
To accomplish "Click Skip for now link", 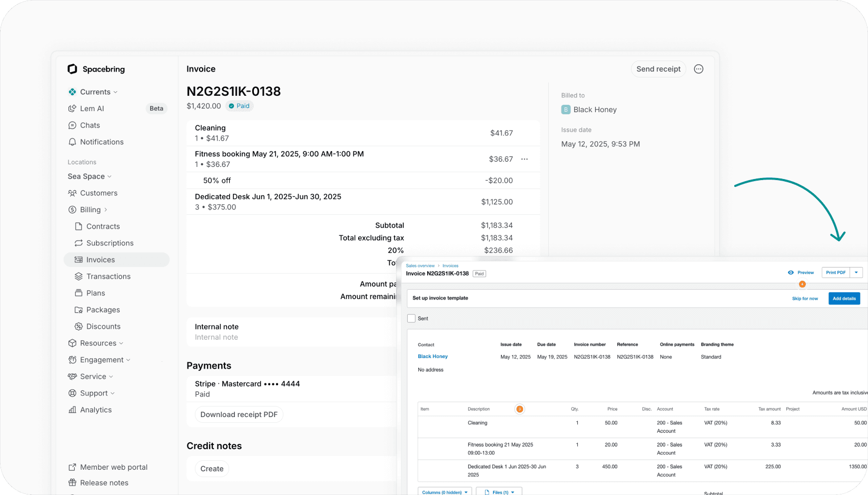I will [x=805, y=299].
